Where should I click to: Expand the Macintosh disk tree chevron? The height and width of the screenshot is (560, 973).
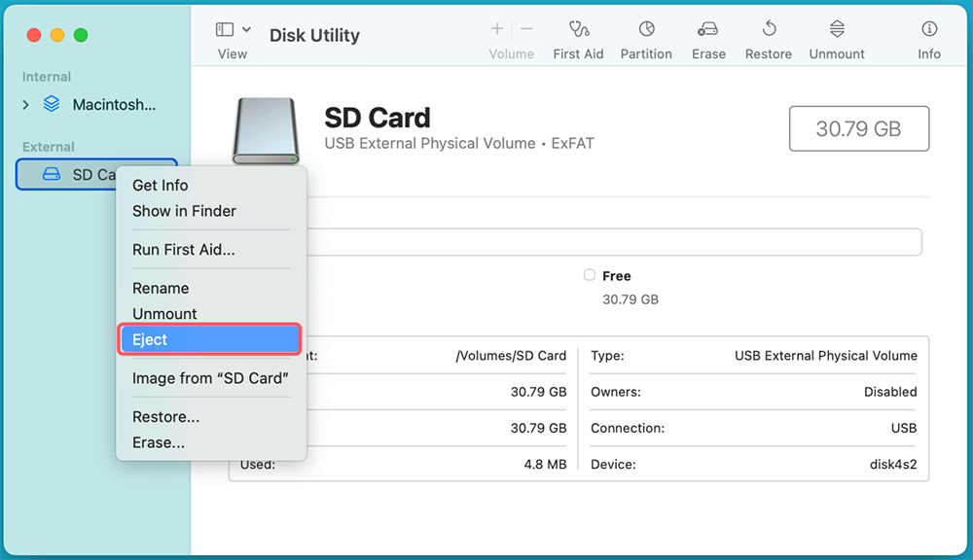coord(26,105)
